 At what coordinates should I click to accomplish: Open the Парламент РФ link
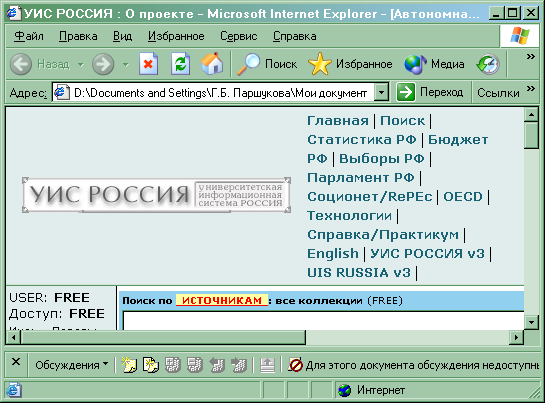click(x=361, y=178)
